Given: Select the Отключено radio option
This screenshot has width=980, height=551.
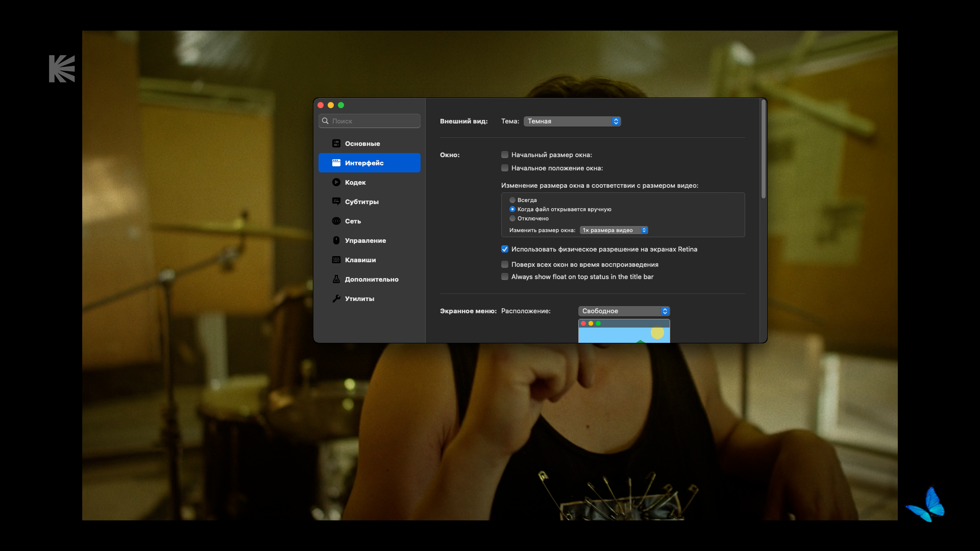Looking at the screenshot, I should pos(512,218).
